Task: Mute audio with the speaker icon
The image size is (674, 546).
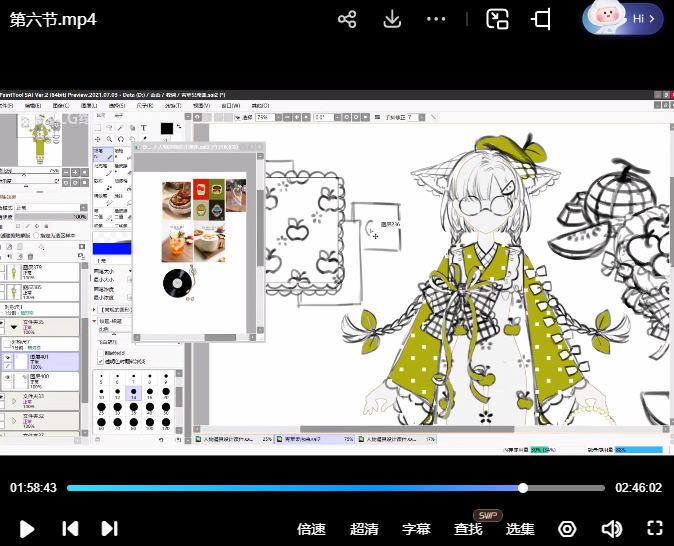Action: point(611,529)
